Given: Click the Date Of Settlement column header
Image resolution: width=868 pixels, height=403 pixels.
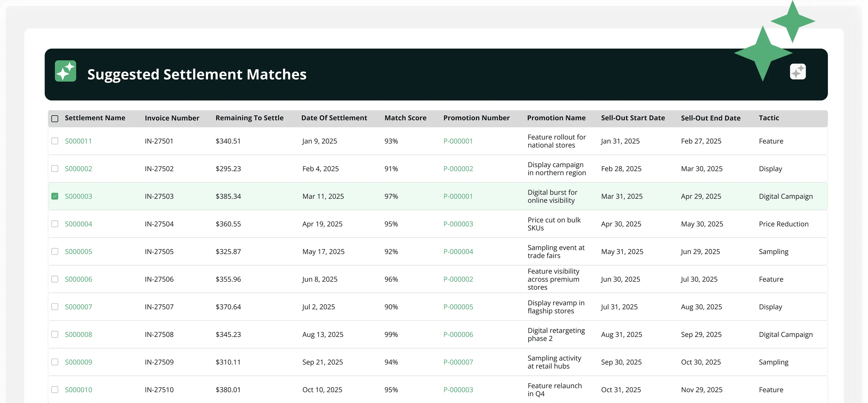Looking at the screenshot, I should point(334,118).
